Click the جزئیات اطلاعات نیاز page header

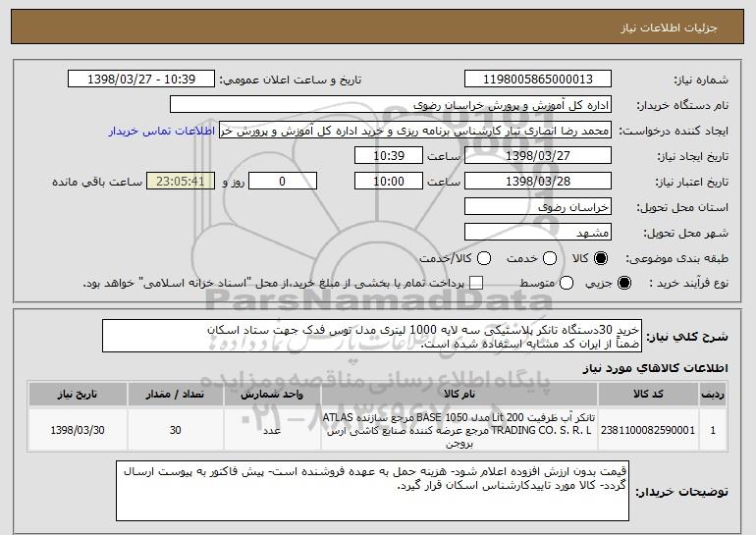[669, 27]
